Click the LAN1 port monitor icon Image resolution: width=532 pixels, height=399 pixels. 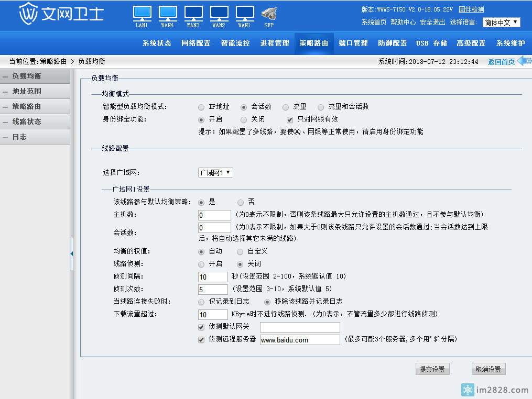pos(142,13)
